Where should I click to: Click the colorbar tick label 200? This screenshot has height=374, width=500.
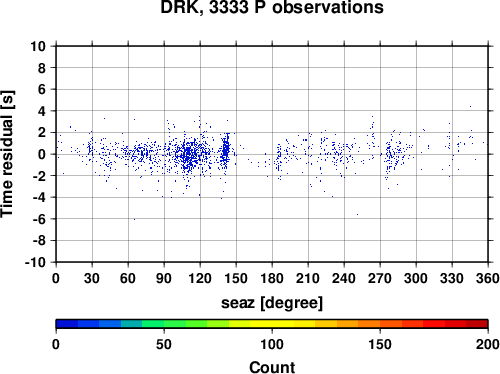click(x=487, y=344)
